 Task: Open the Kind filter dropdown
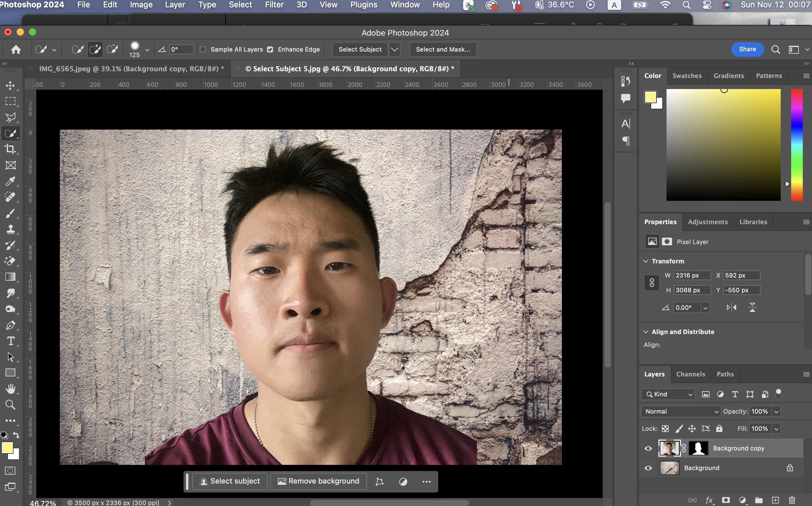[x=667, y=394]
